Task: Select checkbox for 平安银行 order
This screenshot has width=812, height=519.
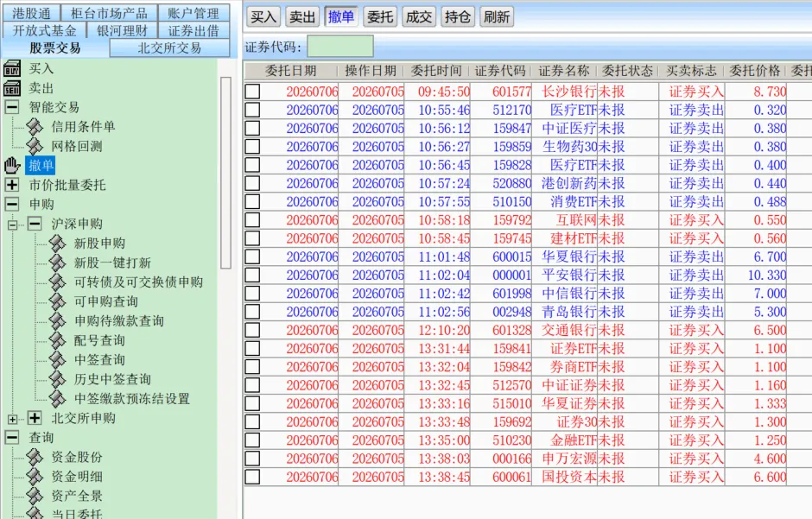Action: pos(253,275)
